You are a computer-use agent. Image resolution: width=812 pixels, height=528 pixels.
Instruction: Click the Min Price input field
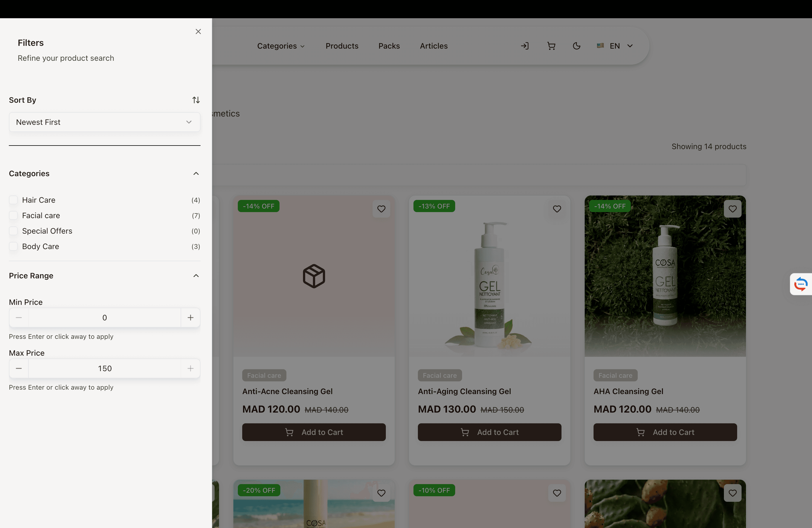coord(104,318)
